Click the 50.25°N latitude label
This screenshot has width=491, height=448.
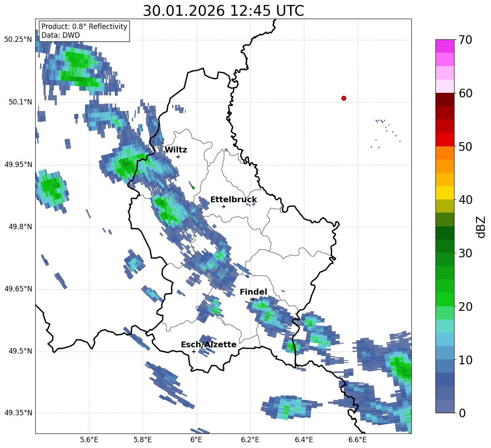tap(18, 40)
